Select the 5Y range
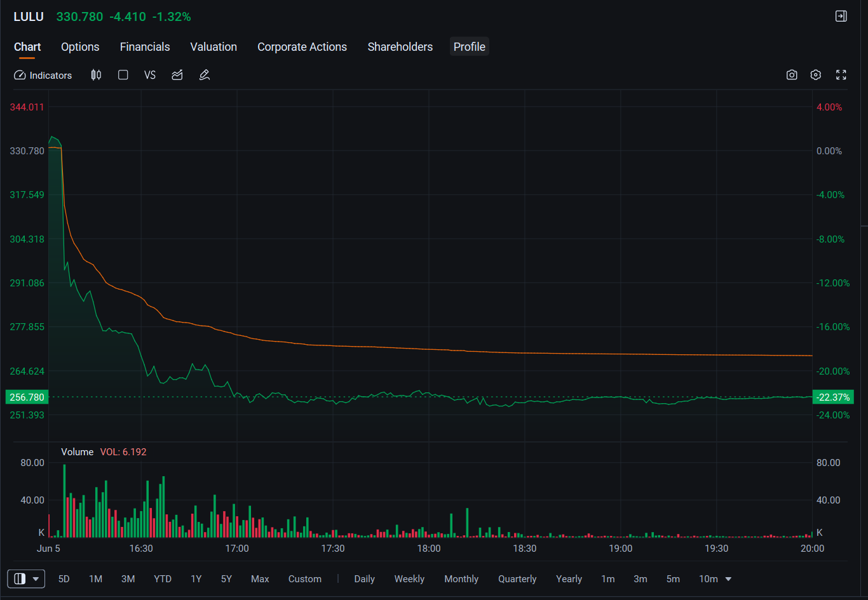Viewport: 868px width, 600px height. point(227,579)
